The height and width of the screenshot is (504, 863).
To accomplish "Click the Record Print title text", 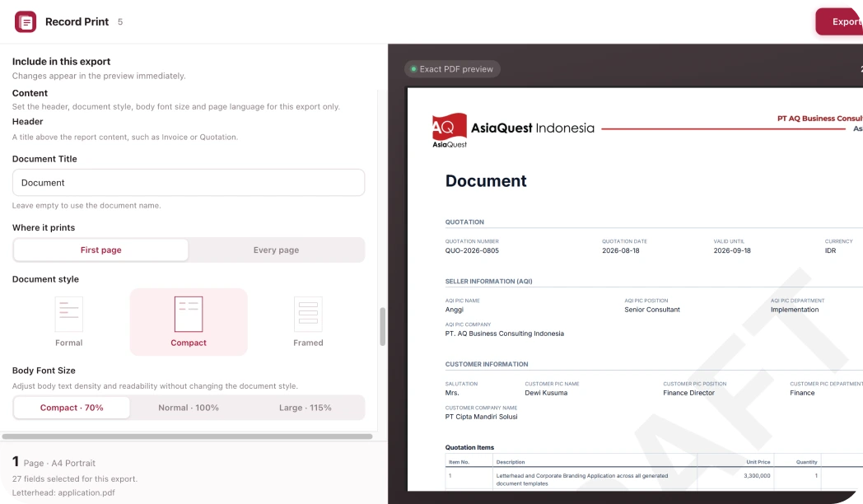I will coord(77,21).
